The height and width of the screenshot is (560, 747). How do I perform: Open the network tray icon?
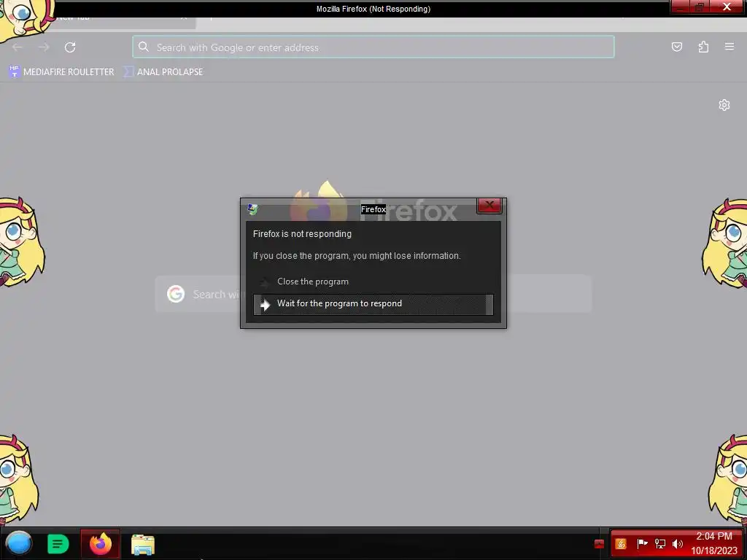click(x=659, y=544)
